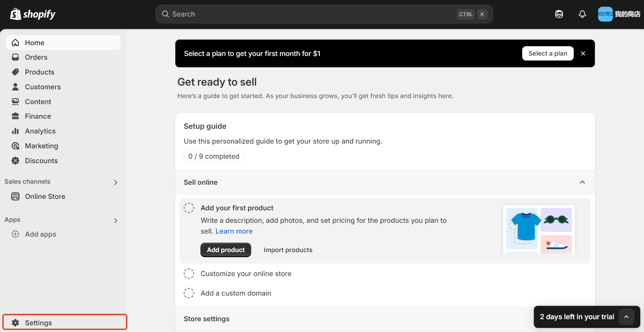Open Online Store channel
The height and width of the screenshot is (332, 644).
point(45,196)
